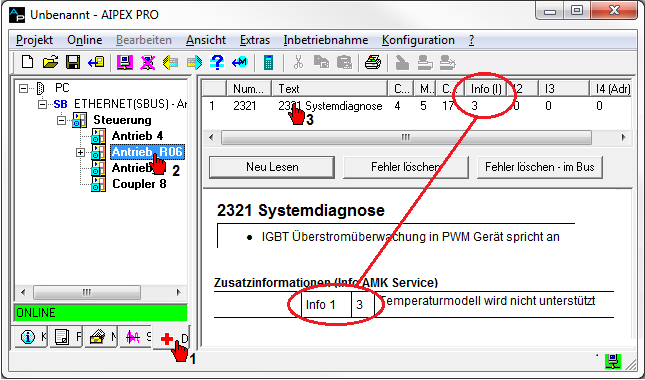This screenshot has width=645, height=380.
Task: Select Coupler 8 in the device tree
Action: click(x=139, y=184)
